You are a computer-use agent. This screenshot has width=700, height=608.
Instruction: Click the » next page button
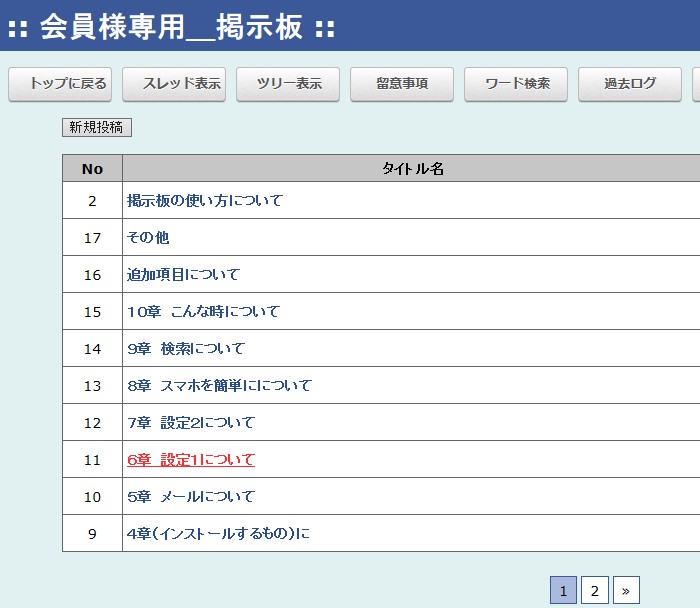pos(626,591)
